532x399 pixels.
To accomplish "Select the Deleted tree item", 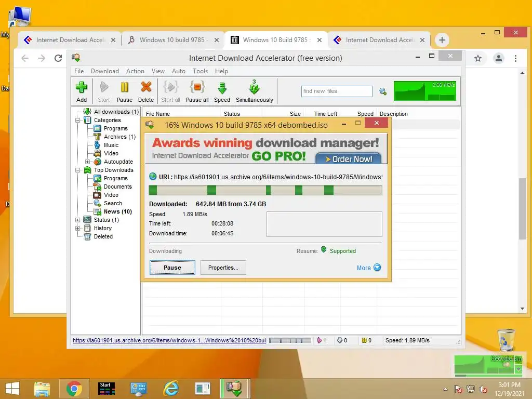I will pyautogui.click(x=103, y=236).
